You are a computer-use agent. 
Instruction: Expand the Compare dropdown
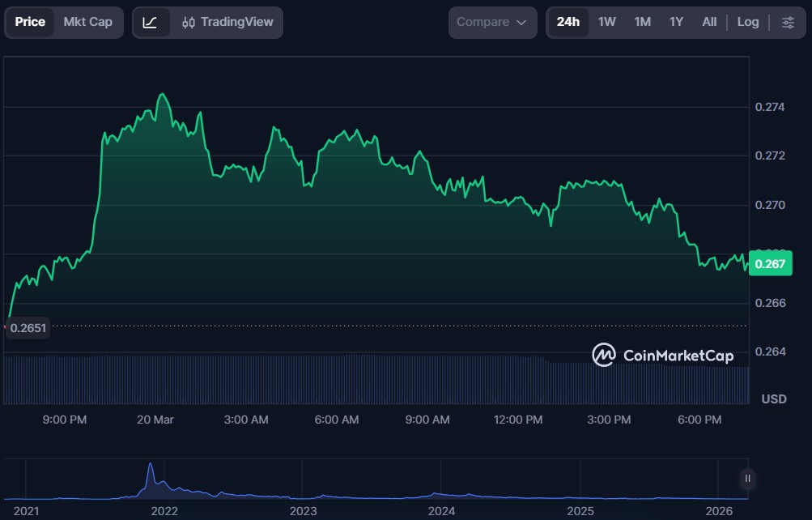coord(491,22)
